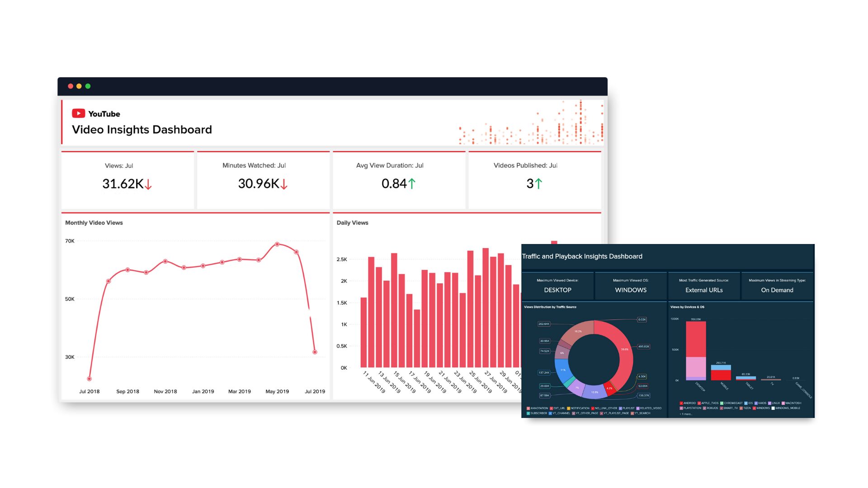The width and height of the screenshot is (868, 488).
Task: Toggle the MACINTOSH checkbox in devices legend
Action: tap(783, 403)
